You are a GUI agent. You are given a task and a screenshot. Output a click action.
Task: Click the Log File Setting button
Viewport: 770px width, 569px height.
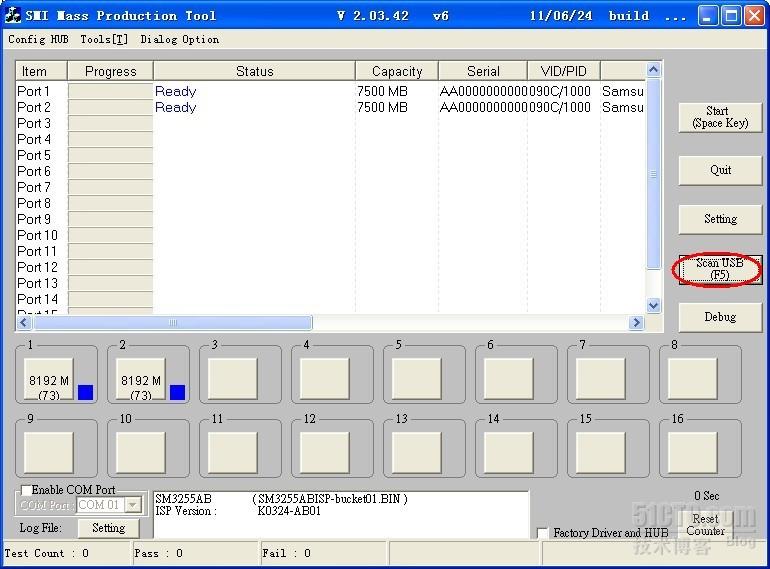(108, 528)
